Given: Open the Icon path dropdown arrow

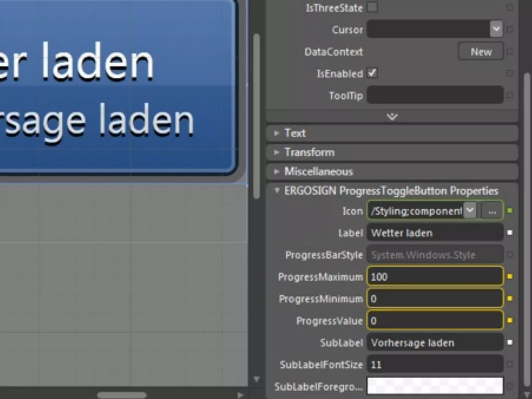Looking at the screenshot, I should pos(470,210).
